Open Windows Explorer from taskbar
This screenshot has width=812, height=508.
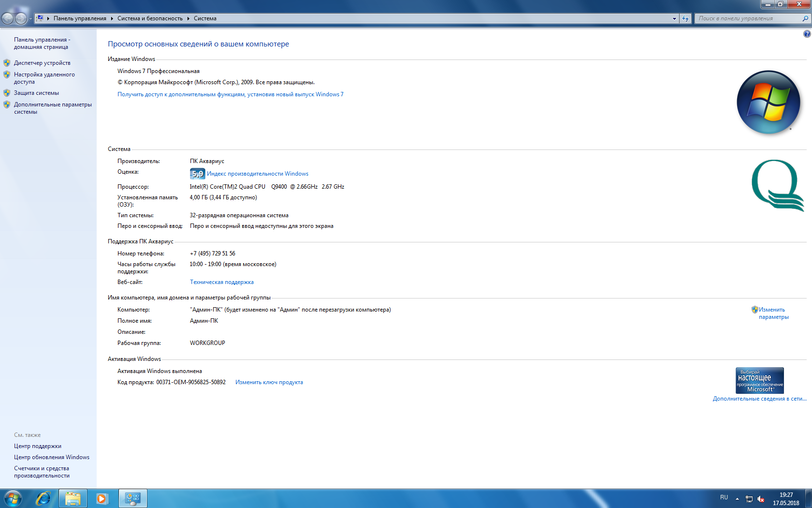[x=73, y=498]
